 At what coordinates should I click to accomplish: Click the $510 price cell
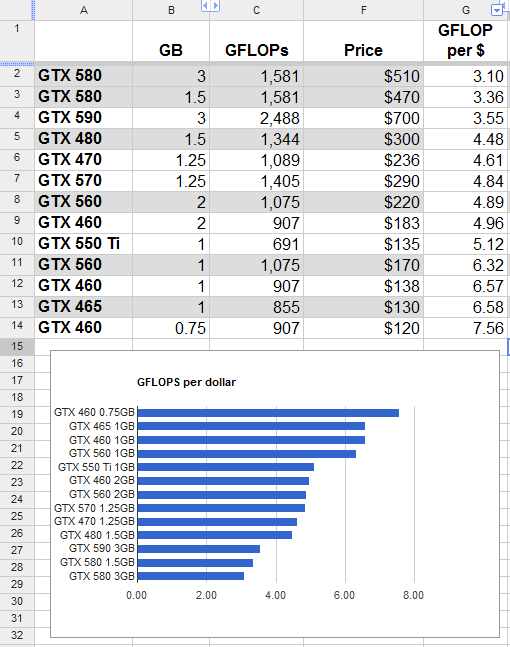click(x=364, y=76)
